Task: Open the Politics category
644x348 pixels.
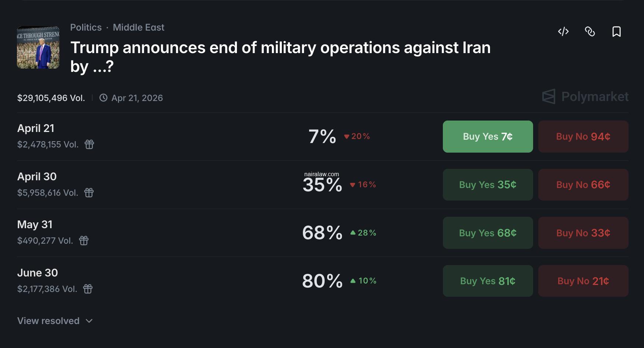Action: coord(86,27)
